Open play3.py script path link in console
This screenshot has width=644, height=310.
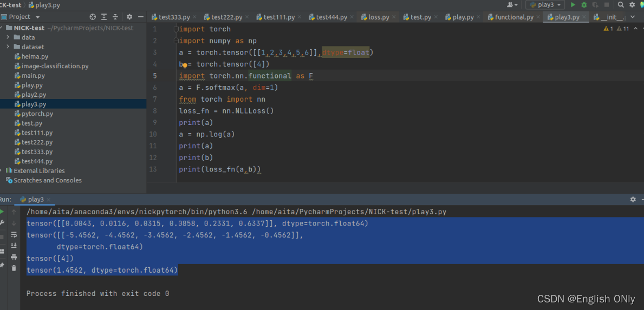coord(349,212)
